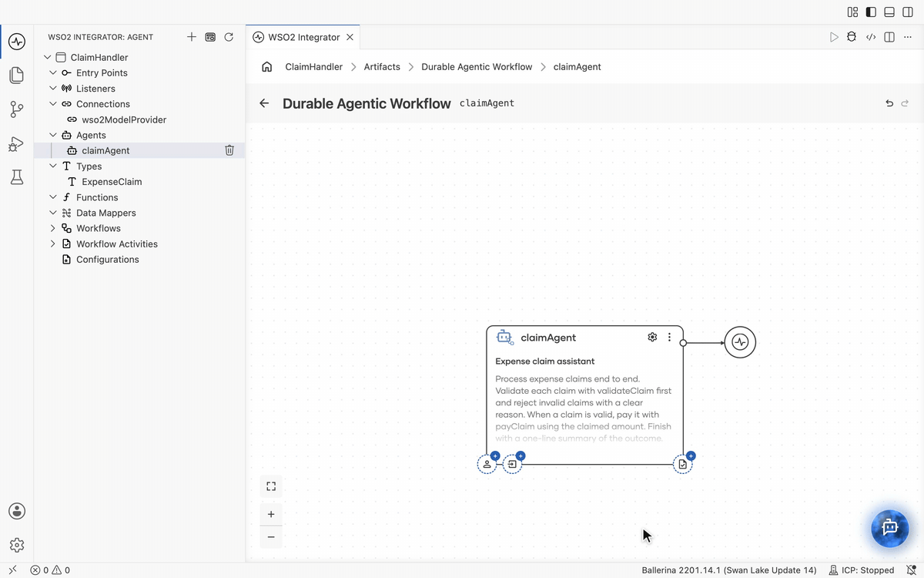Collapse the Listeners section
This screenshot has width=924, height=578.
[x=53, y=88]
